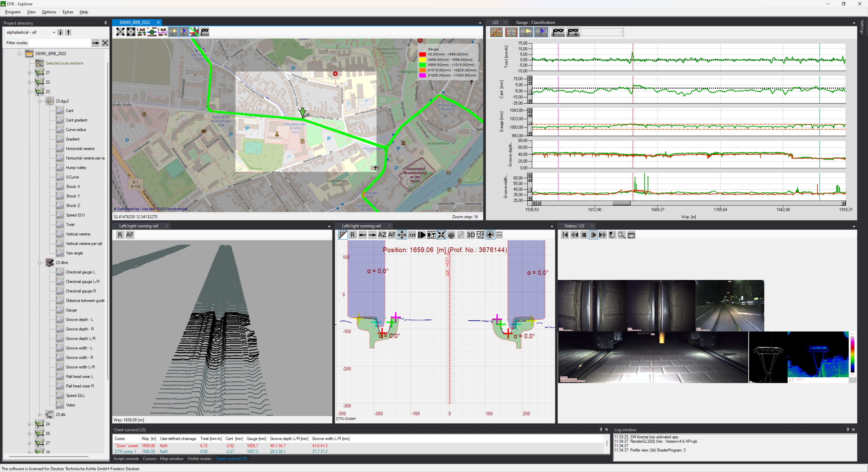Screen dimensions: 868x472
Task: Expand route 24 in project tree
Action: click(x=29, y=424)
